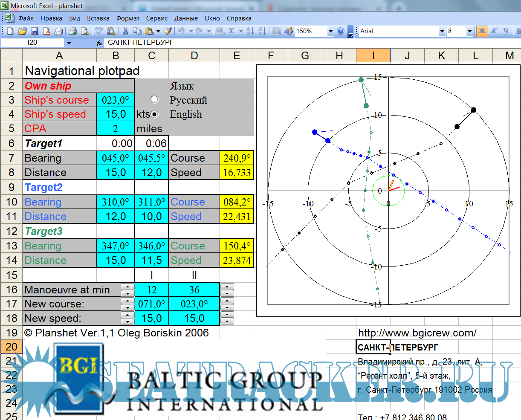521x420 pixels.
Task: Expand the zoom 150% dropdown
Action: point(330,31)
